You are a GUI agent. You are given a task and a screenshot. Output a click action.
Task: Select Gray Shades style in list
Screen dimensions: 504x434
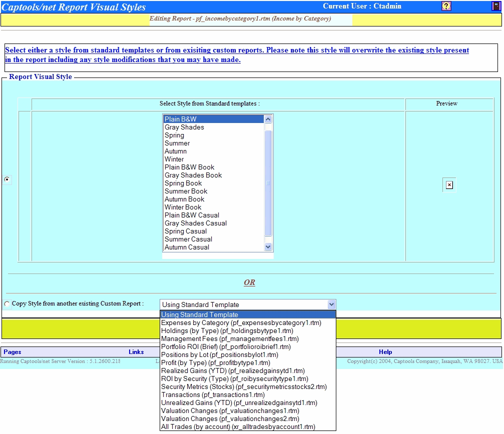(x=184, y=127)
